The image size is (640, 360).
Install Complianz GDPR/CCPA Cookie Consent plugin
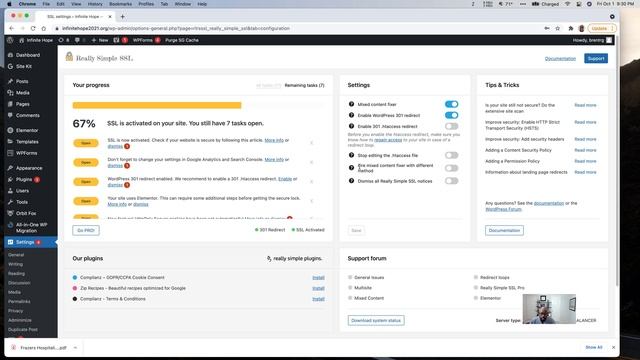pyautogui.click(x=318, y=278)
